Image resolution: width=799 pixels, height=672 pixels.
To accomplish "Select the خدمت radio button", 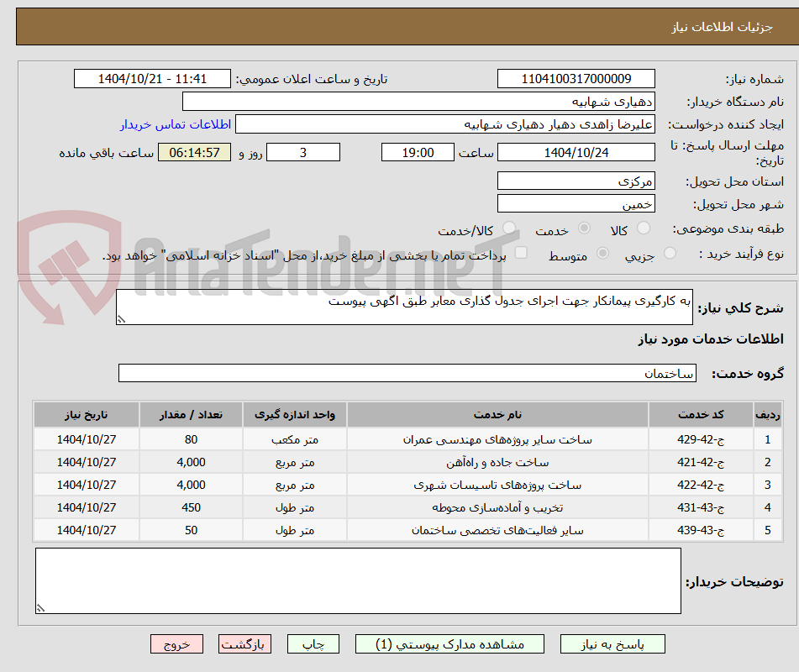I will (x=584, y=228).
